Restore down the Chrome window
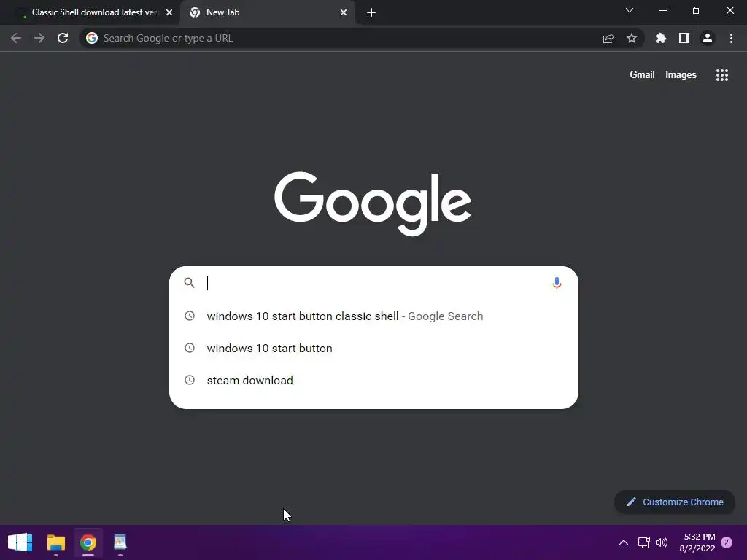Image resolution: width=747 pixels, height=560 pixels. coord(697,10)
